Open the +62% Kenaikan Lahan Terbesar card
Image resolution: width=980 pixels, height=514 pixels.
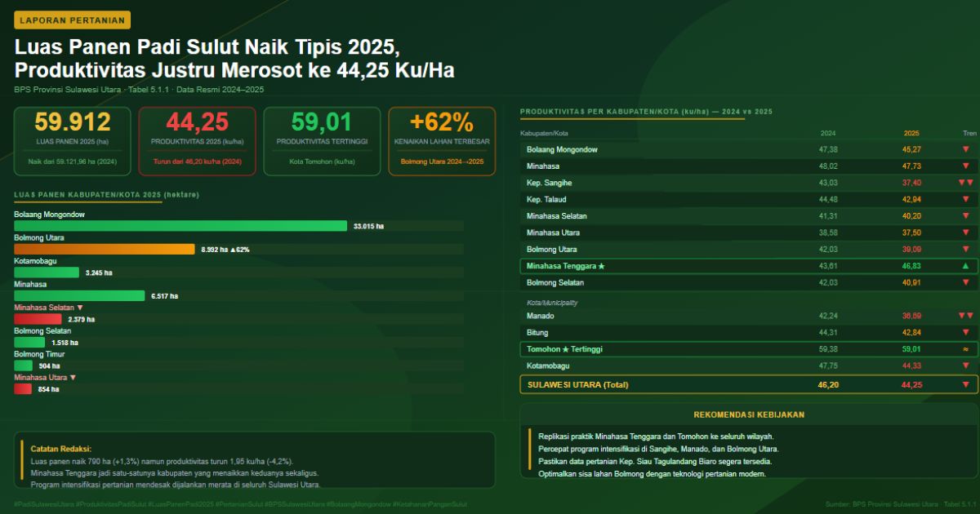coord(442,140)
